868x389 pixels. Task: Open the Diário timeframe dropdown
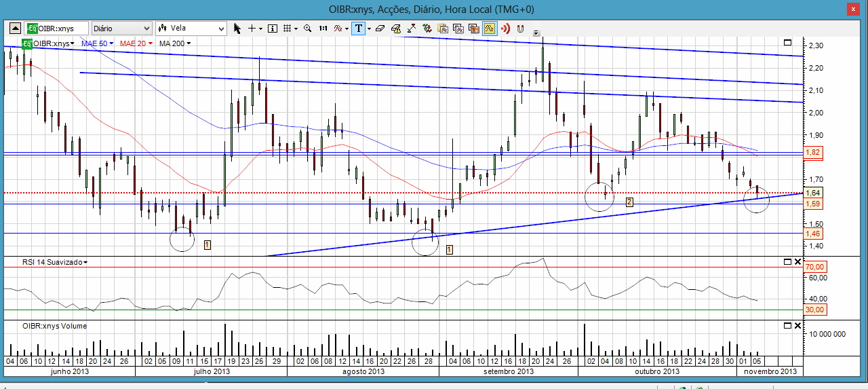click(121, 29)
